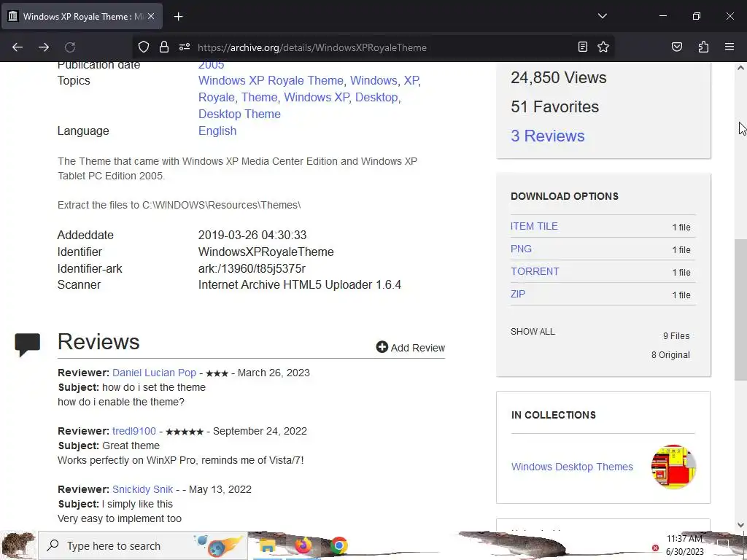Image resolution: width=747 pixels, height=560 pixels.
Task: Go back to the previous page
Action: pyautogui.click(x=18, y=47)
